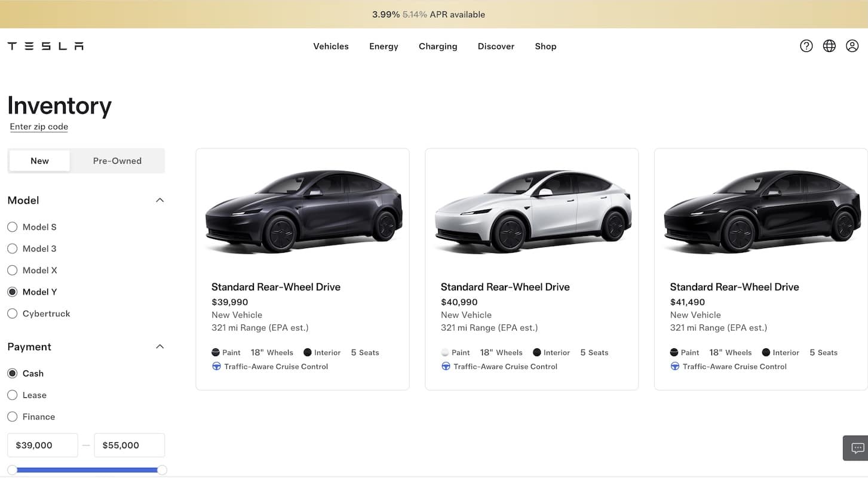Select Lease payment option
The height and width of the screenshot is (478, 868).
[12, 394]
